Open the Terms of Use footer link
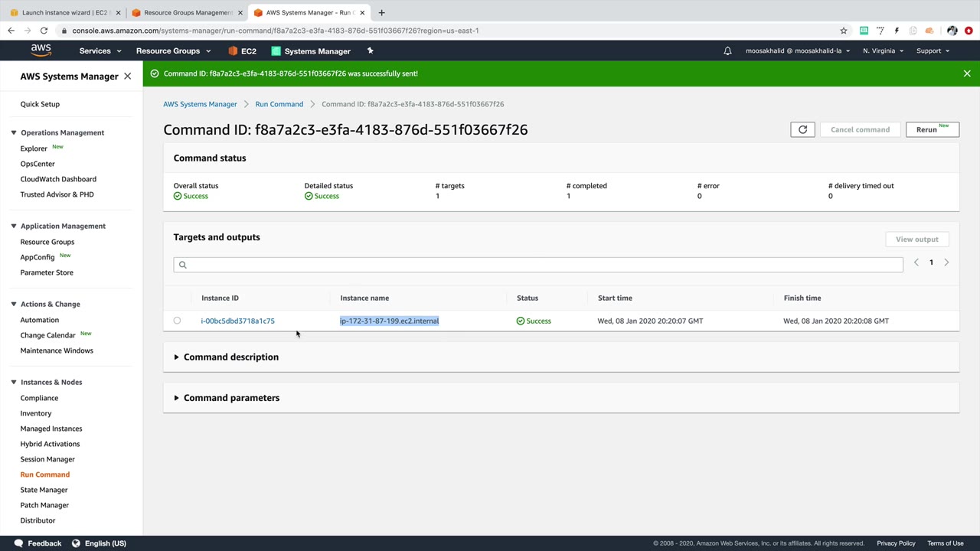The height and width of the screenshot is (551, 980). tap(946, 543)
